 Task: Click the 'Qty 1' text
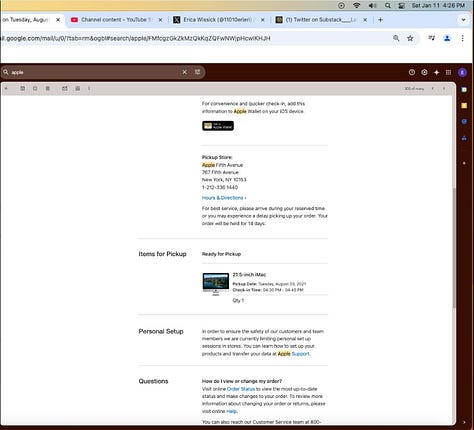[238, 300]
